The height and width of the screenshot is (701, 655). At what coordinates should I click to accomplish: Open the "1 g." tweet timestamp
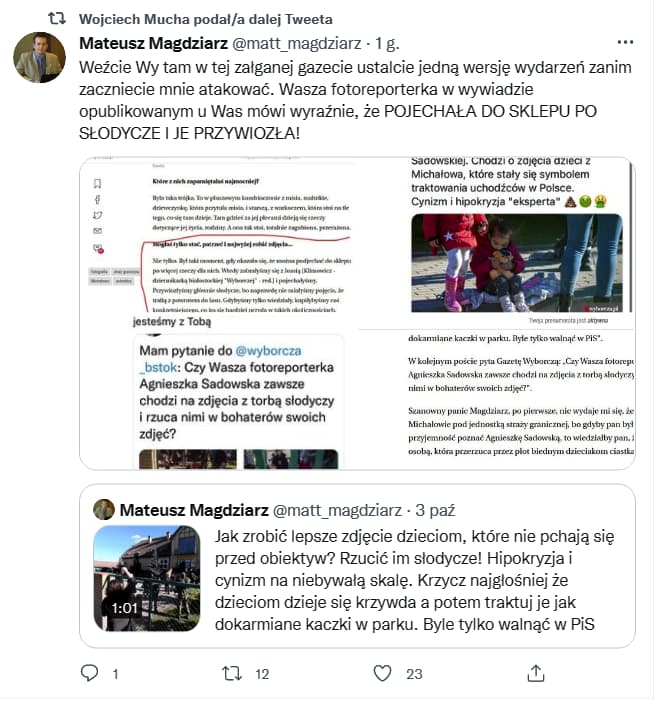(387, 43)
